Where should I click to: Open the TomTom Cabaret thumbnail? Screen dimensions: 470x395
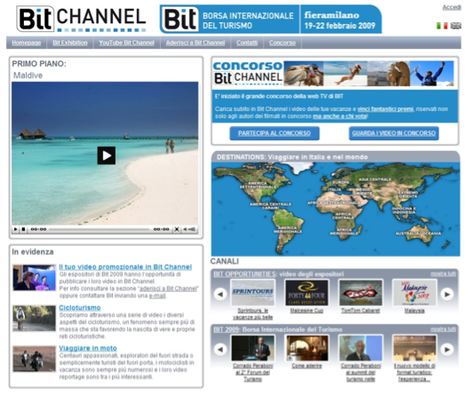(361, 292)
